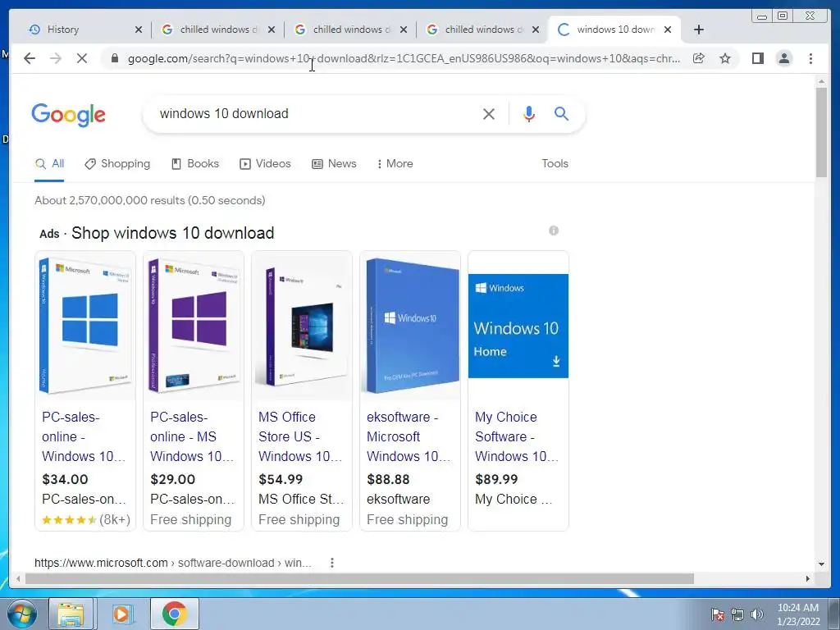Viewport: 840px width, 630px height.
Task: Click the lock icon in the address bar
Action: tap(114, 58)
